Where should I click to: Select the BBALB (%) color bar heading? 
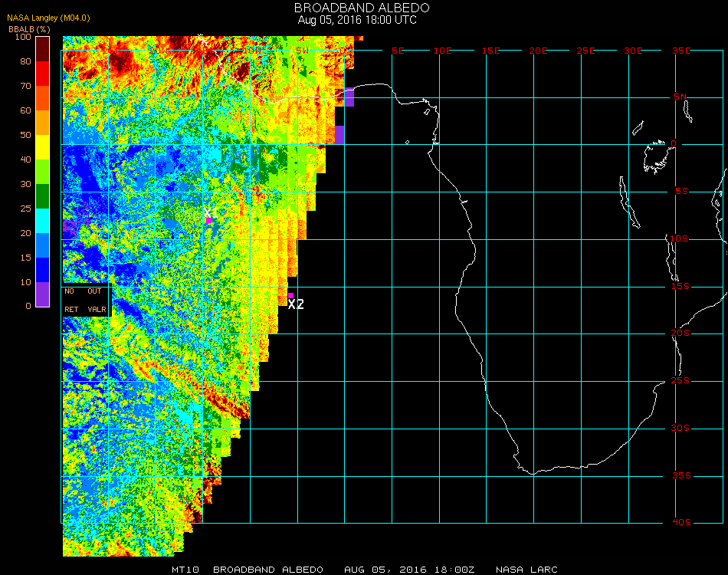pos(29,28)
